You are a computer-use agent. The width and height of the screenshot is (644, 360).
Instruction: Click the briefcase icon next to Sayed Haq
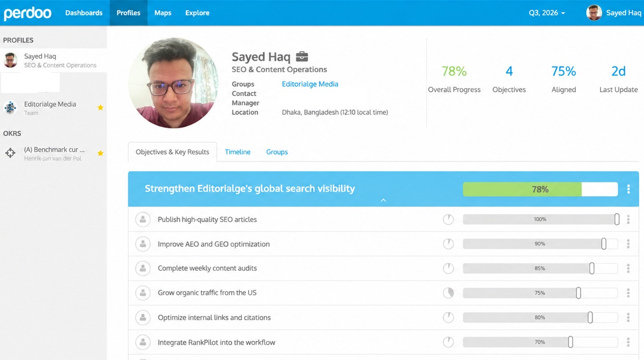(302, 56)
